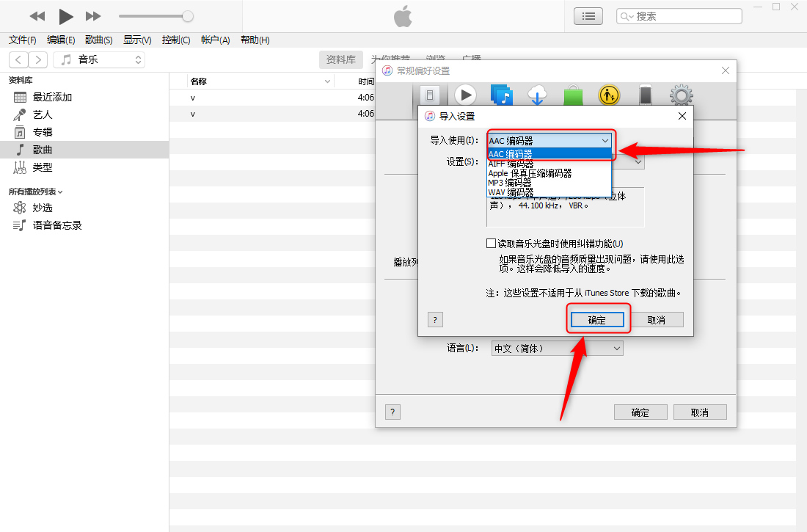Open the Advanced preferences gear icon
The image size is (807, 532).
click(x=681, y=95)
